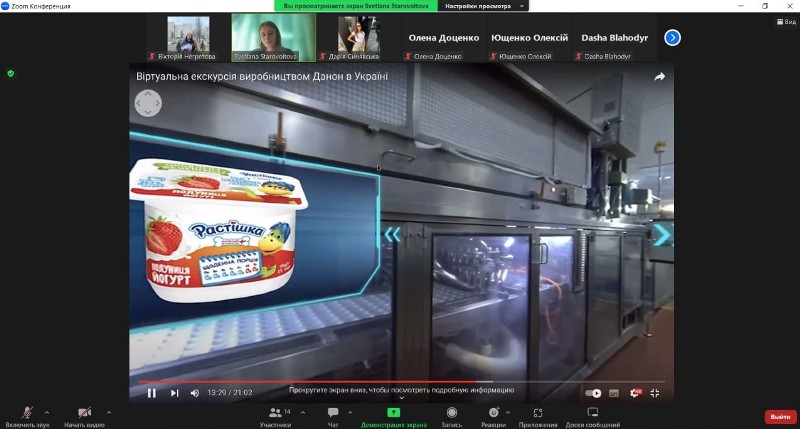
Task: Show next participants with blue arrow
Action: click(672, 38)
